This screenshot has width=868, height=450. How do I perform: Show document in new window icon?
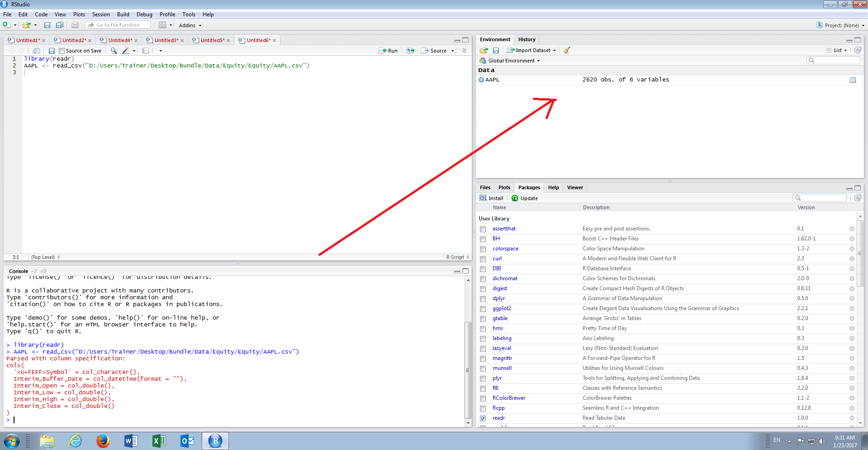pyautogui.click(x=37, y=51)
